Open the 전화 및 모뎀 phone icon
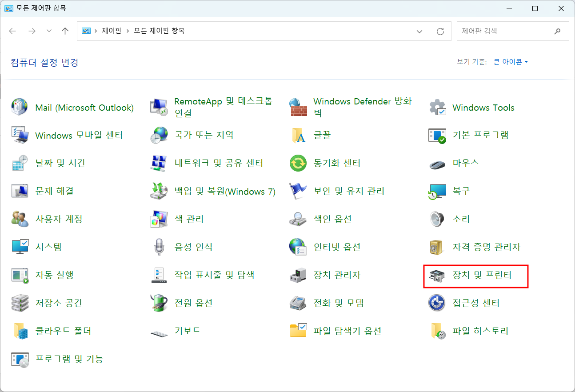Image resolution: width=575 pixels, height=392 pixels. click(x=298, y=303)
